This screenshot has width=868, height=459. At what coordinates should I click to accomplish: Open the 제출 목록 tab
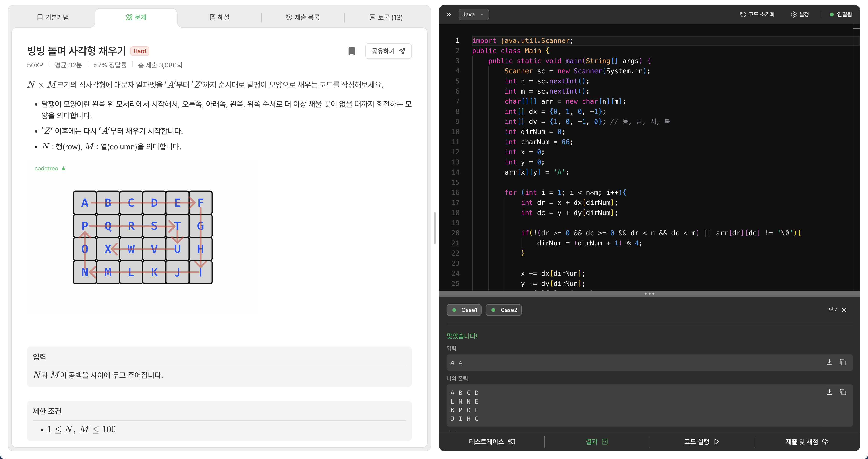303,18
